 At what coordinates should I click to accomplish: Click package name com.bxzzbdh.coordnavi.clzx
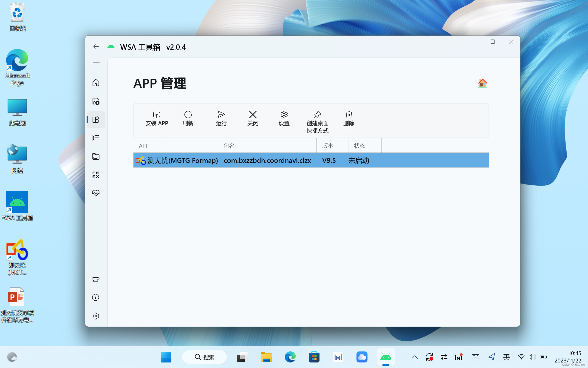267,160
